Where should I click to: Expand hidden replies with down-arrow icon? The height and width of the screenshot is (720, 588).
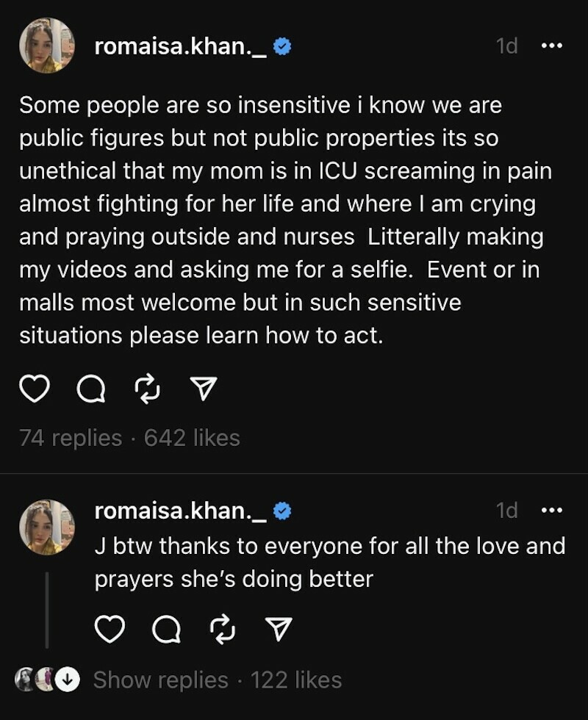[x=68, y=680]
